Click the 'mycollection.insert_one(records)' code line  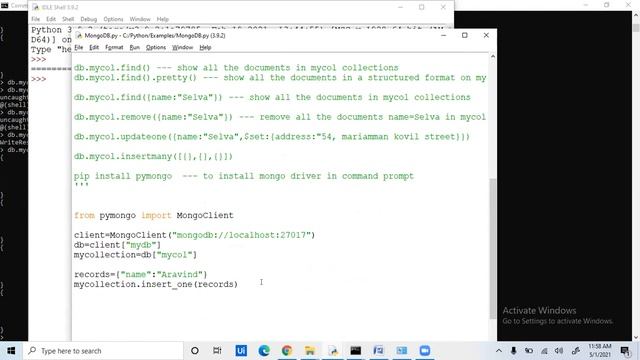pos(156,284)
